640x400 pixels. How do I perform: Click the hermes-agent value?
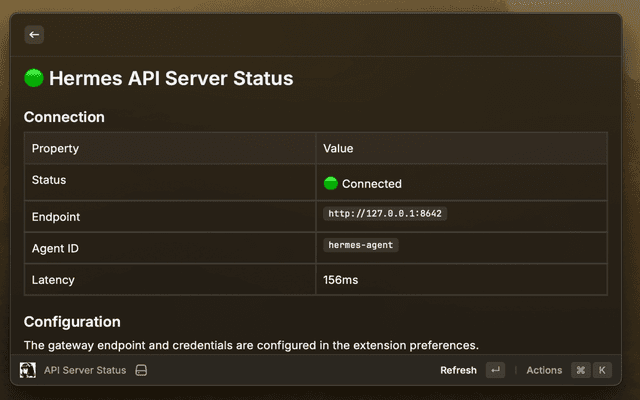[361, 245]
